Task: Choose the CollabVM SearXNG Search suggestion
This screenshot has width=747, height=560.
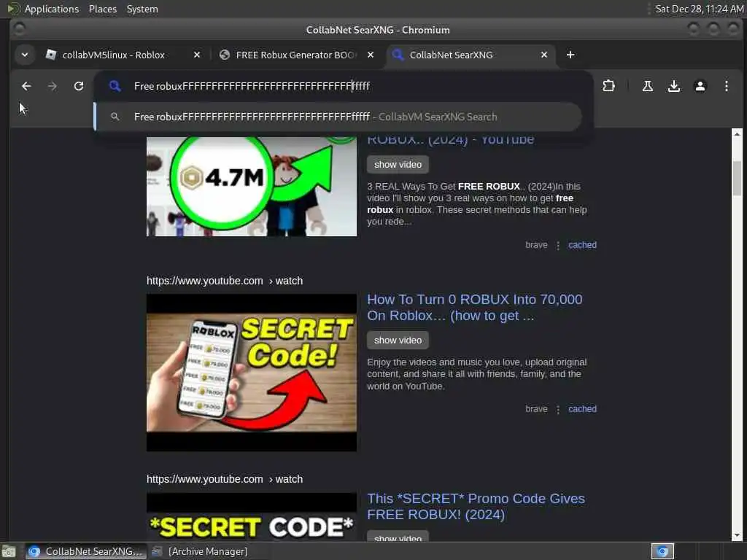Action: coord(338,117)
